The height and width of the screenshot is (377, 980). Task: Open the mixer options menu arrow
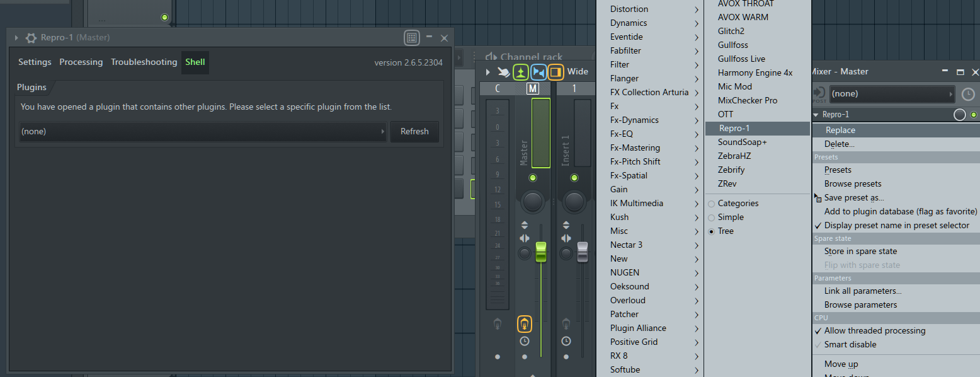[488, 72]
